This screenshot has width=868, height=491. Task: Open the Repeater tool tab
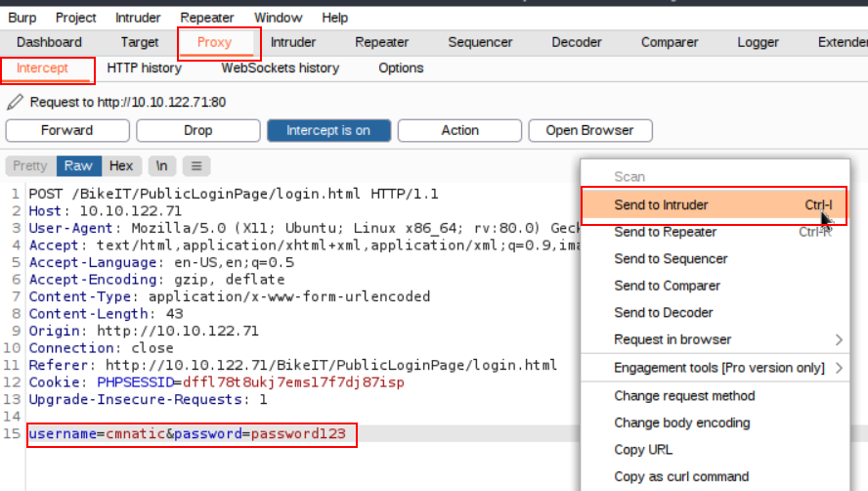click(x=382, y=42)
